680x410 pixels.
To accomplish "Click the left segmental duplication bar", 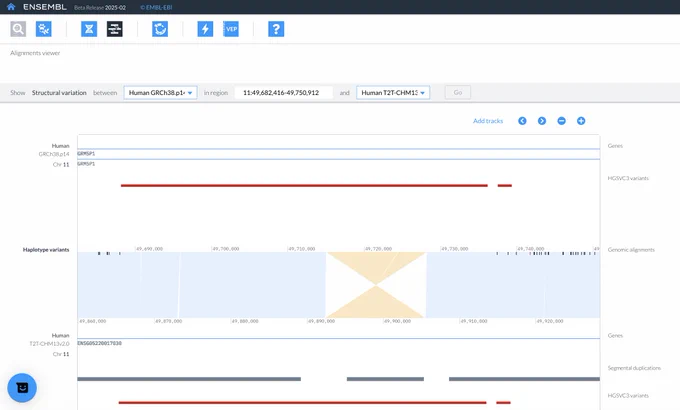I will point(189,379).
